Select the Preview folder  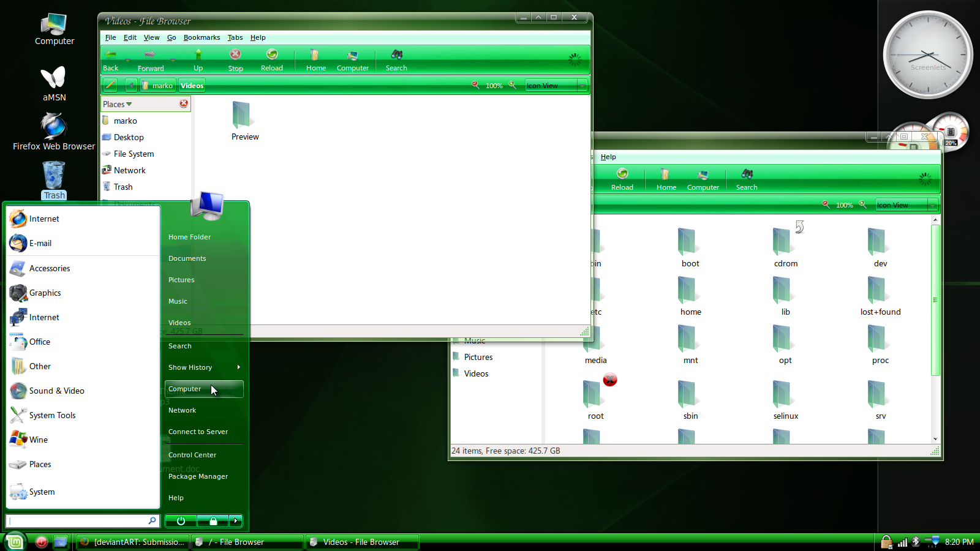[244, 121]
